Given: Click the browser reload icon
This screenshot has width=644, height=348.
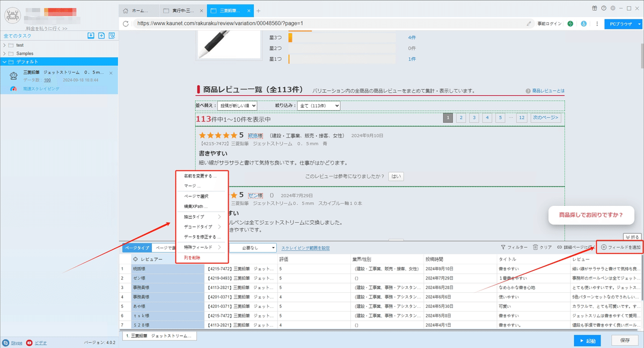Looking at the screenshot, I should [126, 24].
